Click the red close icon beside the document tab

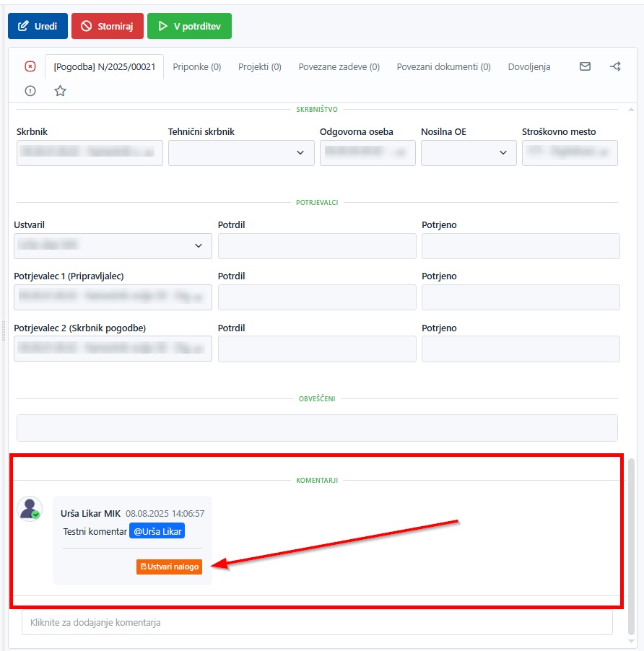point(30,66)
